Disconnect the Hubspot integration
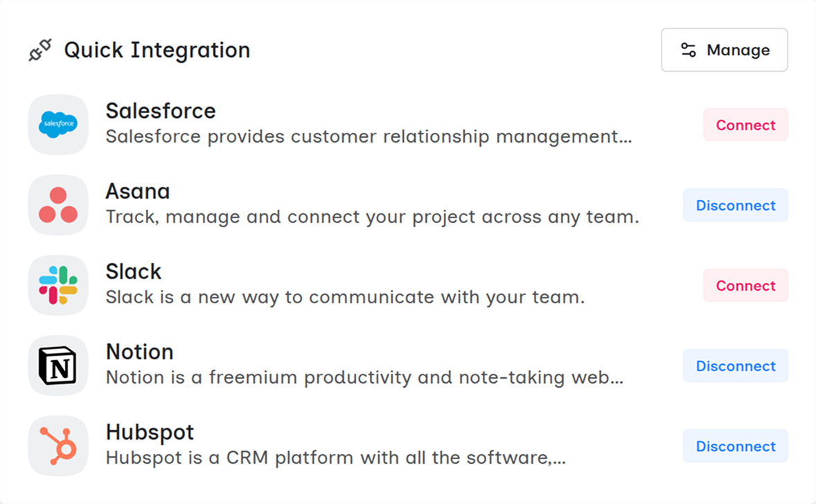The width and height of the screenshot is (816, 504). click(735, 446)
